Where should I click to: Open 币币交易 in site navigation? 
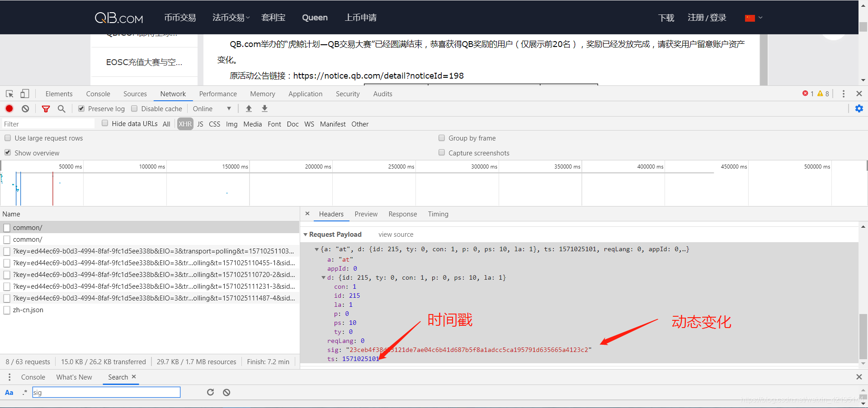coord(180,18)
